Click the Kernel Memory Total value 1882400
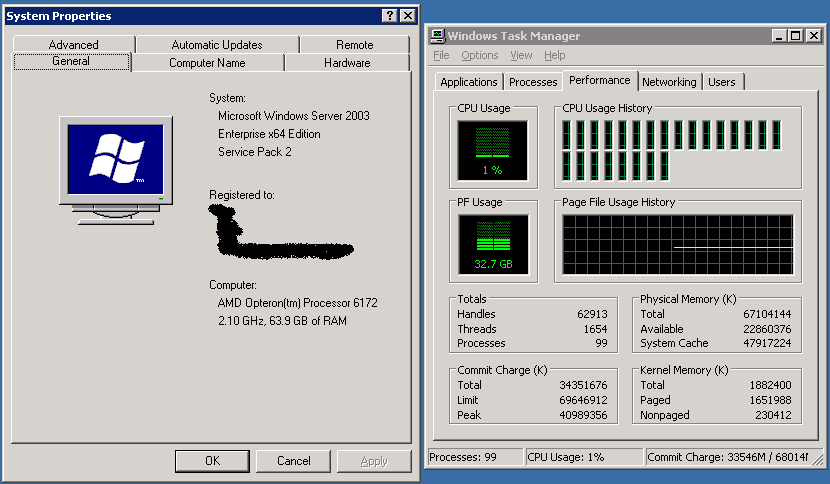 coord(770,385)
